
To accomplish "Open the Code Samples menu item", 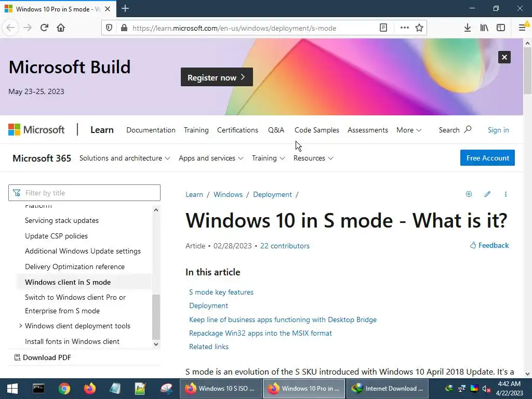I will [x=316, y=130].
